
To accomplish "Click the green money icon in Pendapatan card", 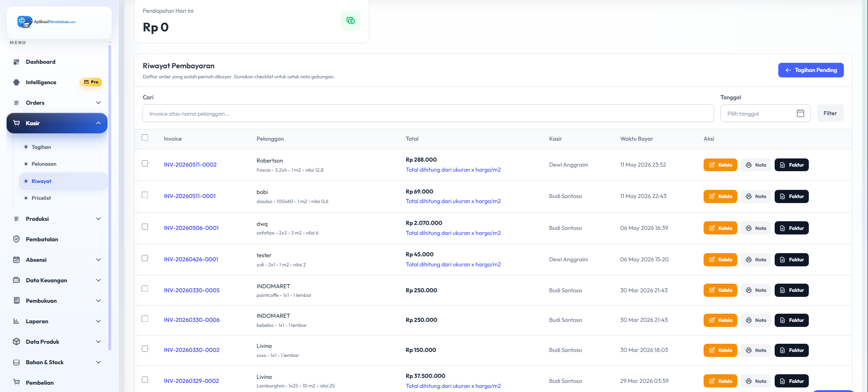I will pyautogui.click(x=351, y=20).
